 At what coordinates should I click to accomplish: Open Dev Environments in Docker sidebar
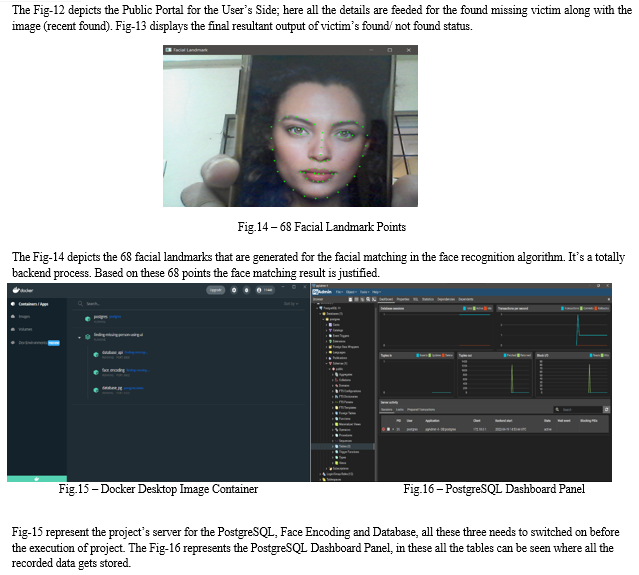click(x=33, y=343)
